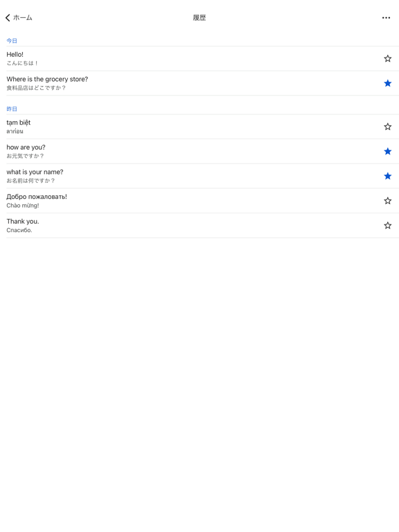399x532 pixels.
Task: Star the 'Hello!' translation entry
Action: [x=387, y=58]
